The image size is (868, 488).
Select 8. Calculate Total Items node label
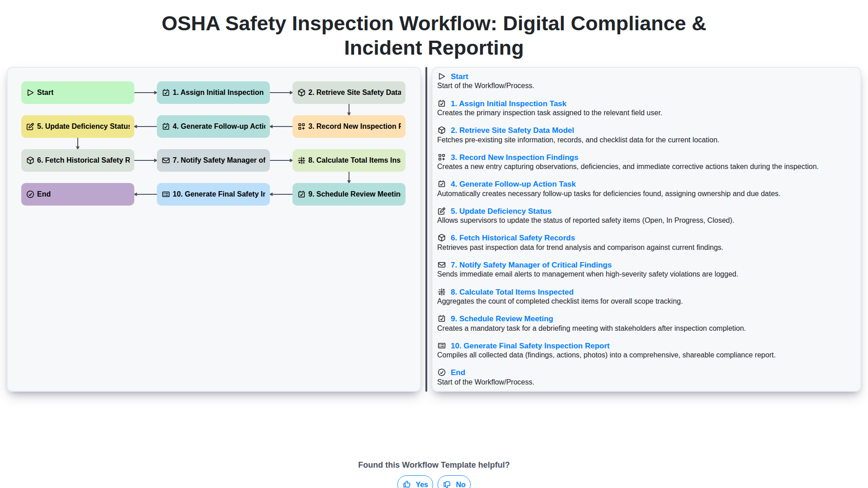(x=354, y=160)
